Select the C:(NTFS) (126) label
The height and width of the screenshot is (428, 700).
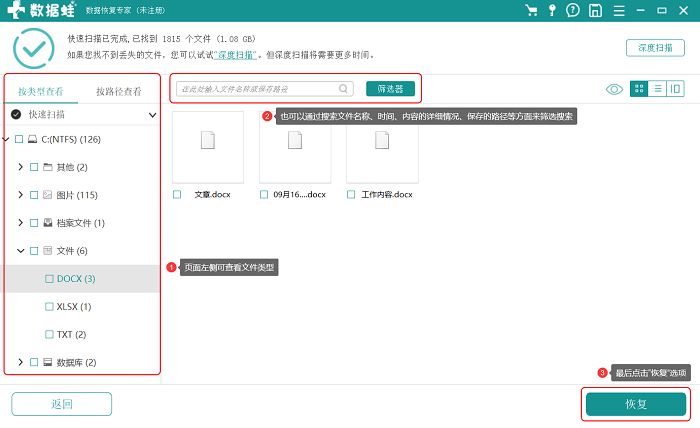71,139
